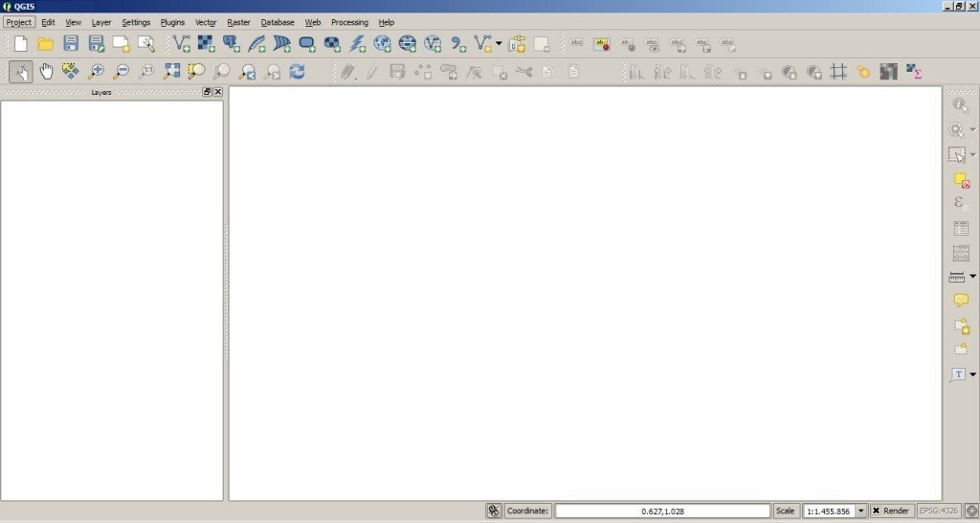980x523 pixels.
Task: Open the Layer Labeling Options yellow icon
Action: (x=601, y=44)
